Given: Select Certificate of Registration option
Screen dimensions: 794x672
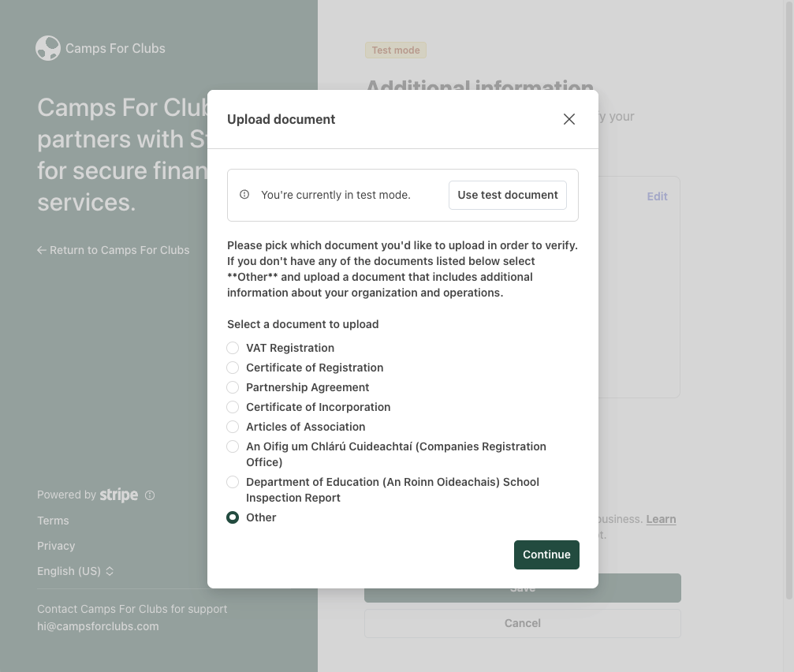Looking at the screenshot, I should point(233,368).
